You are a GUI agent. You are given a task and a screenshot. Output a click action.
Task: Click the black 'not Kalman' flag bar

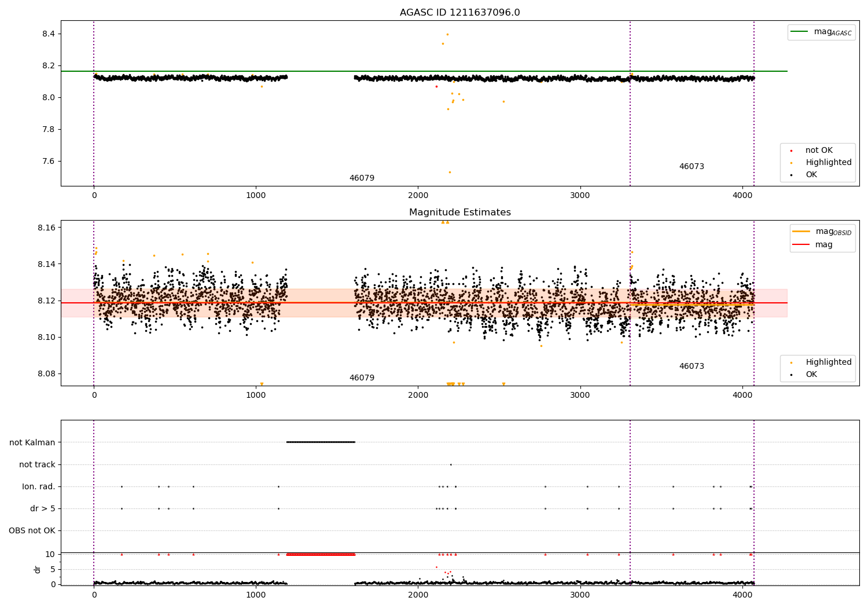[x=321, y=442]
